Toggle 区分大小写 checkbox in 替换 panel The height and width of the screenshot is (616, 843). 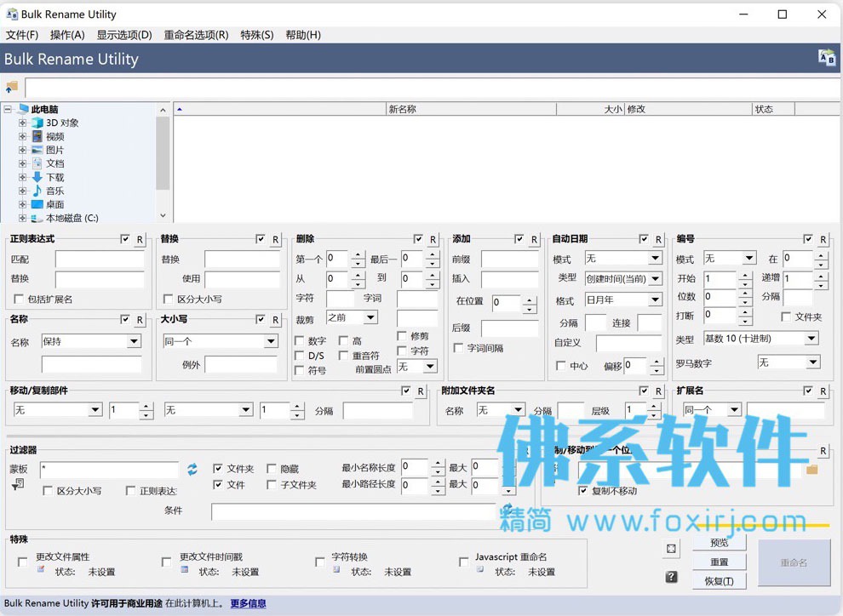[169, 299]
